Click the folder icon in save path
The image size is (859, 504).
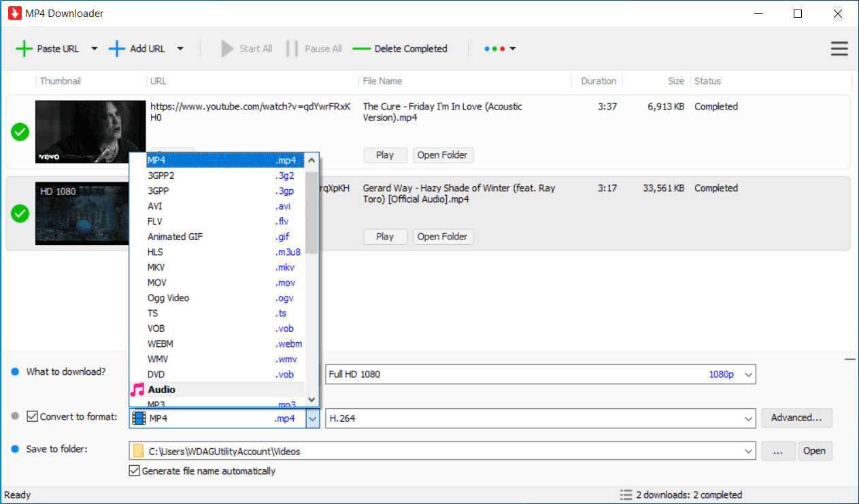coord(139,451)
